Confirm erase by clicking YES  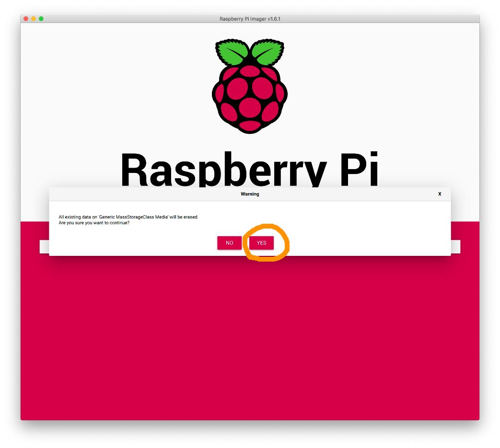click(x=261, y=243)
